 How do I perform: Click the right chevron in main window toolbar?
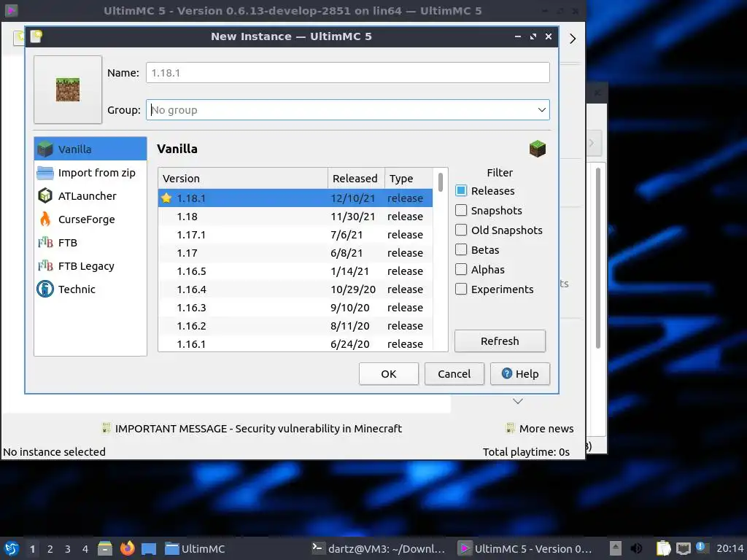click(x=573, y=39)
